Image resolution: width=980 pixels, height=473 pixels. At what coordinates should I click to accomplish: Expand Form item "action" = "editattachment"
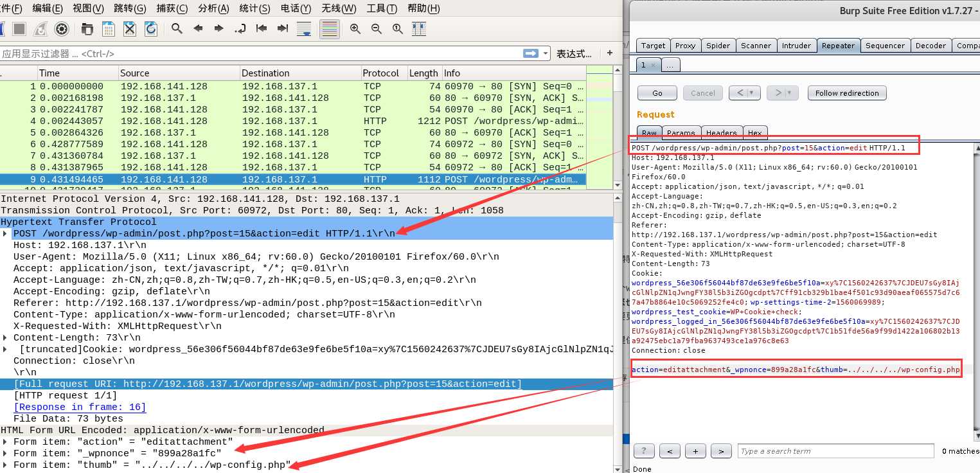tap(6, 442)
